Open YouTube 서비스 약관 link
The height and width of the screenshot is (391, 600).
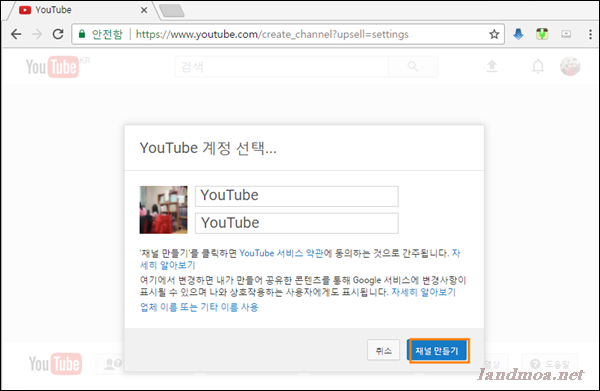point(281,253)
